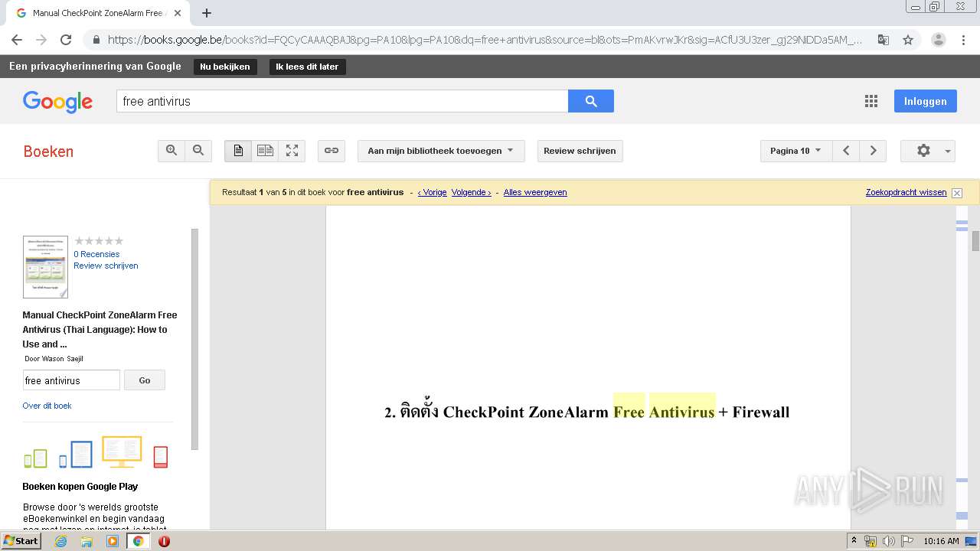Click the zoom out magnifier icon

coord(198,151)
